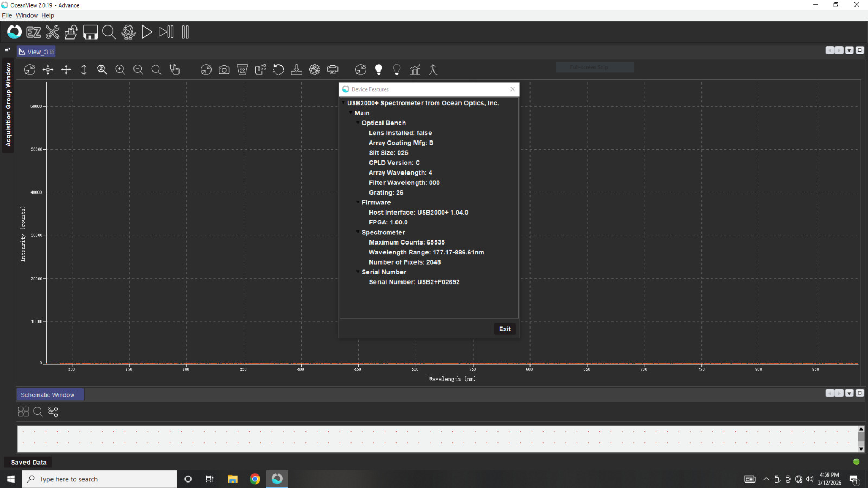Click the EZ quick view icon
This screenshot has height=488, width=868.
coord(34,33)
